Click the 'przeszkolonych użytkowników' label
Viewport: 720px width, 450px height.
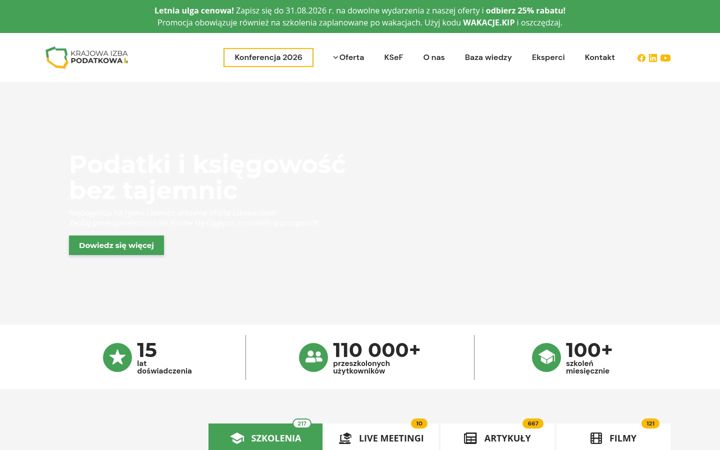(x=361, y=367)
